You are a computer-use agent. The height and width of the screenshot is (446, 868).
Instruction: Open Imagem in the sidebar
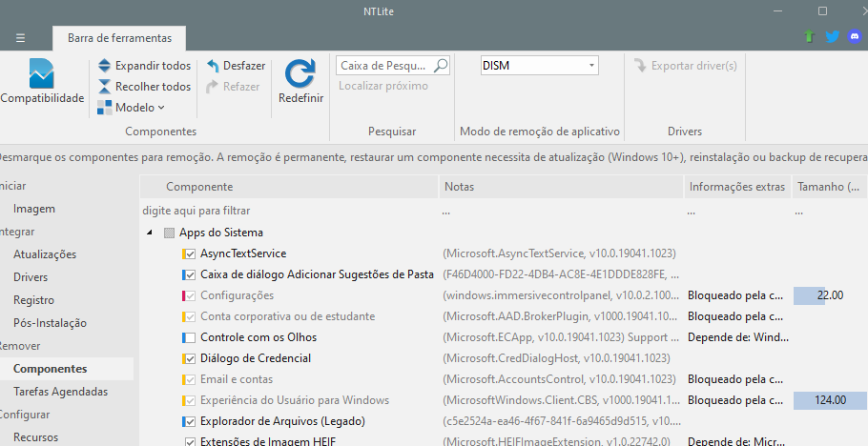(34, 209)
